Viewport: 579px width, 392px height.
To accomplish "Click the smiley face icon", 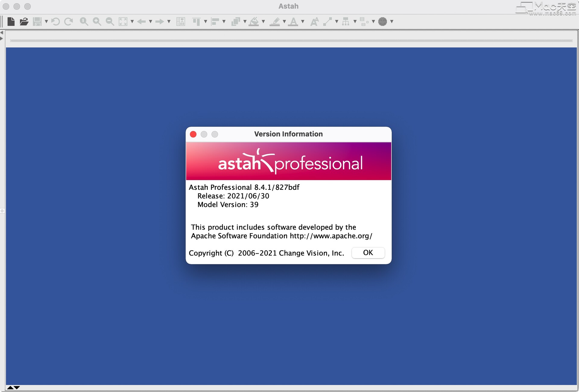I will coord(383,21).
